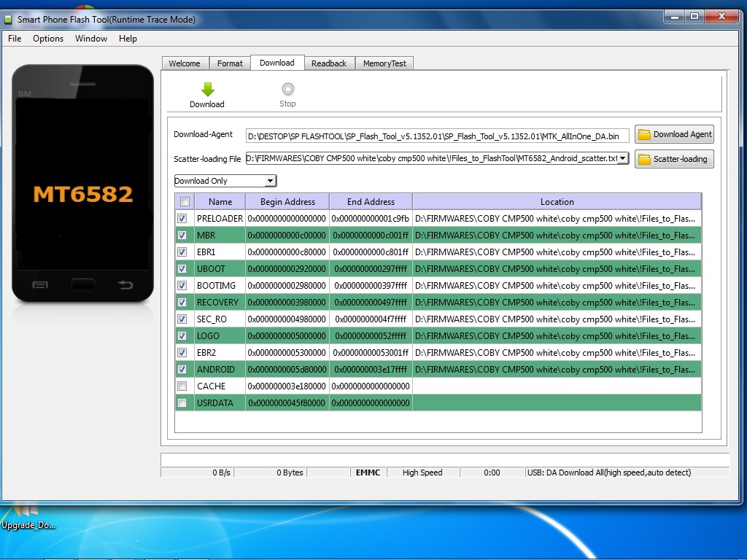747x560 pixels.
Task: Click the End Address column header
Action: click(371, 201)
